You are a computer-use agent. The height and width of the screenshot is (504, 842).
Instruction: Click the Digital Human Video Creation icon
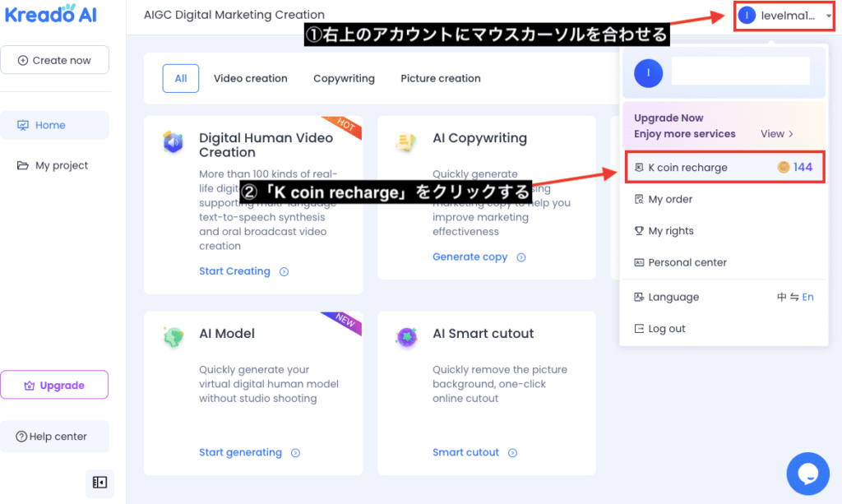tap(173, 142)
